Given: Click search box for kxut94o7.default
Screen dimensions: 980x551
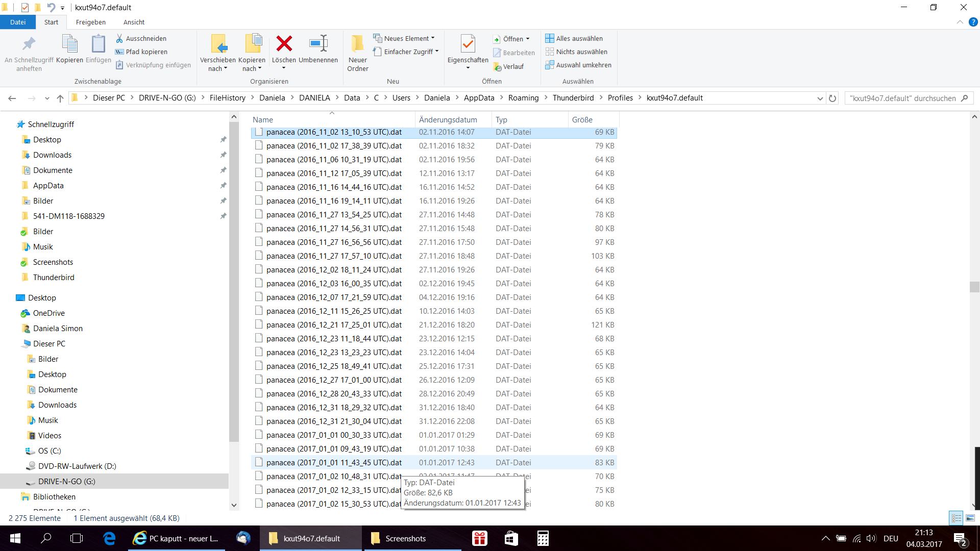Looking at the screenshot, I should tap(909, 98).
